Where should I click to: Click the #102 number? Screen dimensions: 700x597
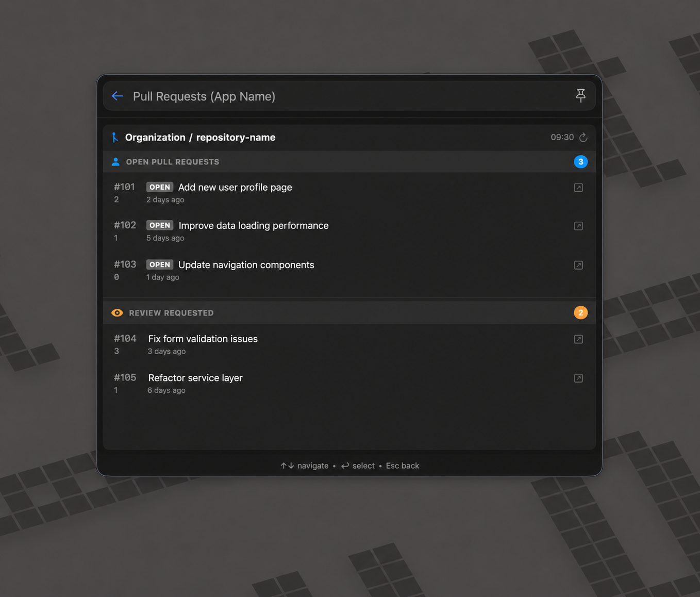125,225
